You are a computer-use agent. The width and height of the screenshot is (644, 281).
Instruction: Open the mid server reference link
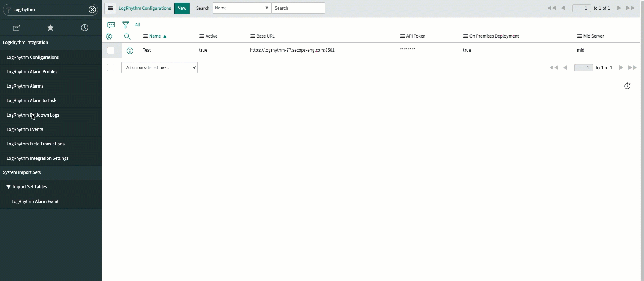tap(581, 50)
